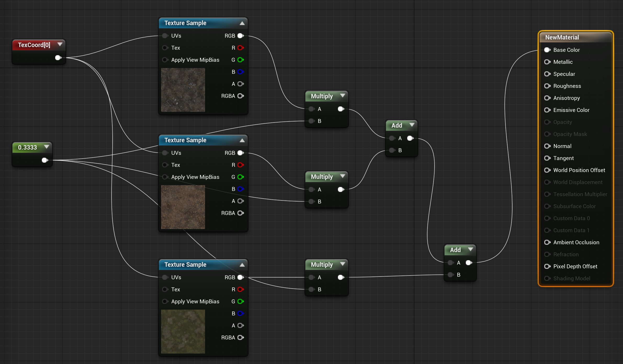Image resolution: width=623 pixels, height=364 pixels.
Task: Click the Specular input pin
Action: point(547,74)
